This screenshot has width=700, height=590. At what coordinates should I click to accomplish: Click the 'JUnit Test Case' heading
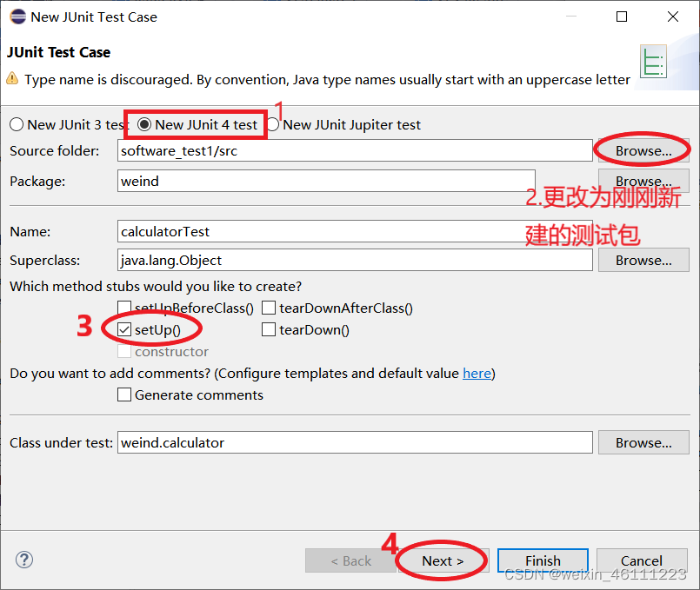click(58, 52)
